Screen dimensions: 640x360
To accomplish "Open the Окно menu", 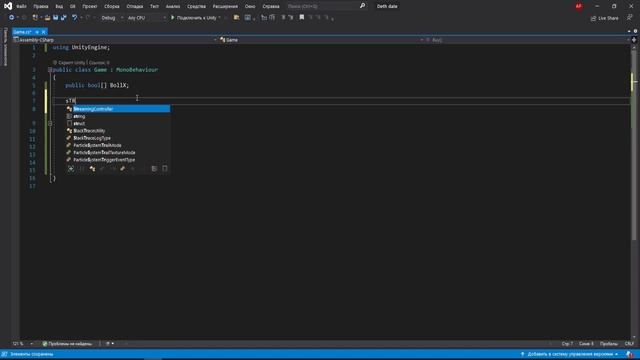I will pyautogui.click(x=250, y=7).
